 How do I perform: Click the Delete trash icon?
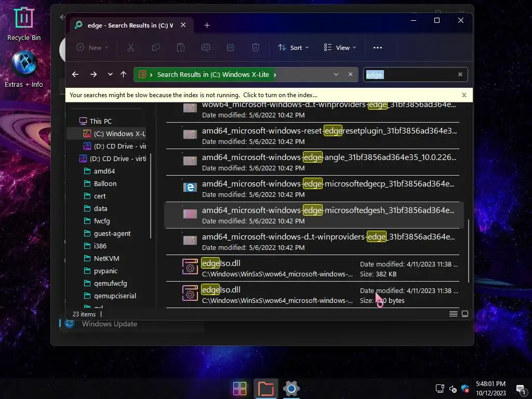pos(256,47)
